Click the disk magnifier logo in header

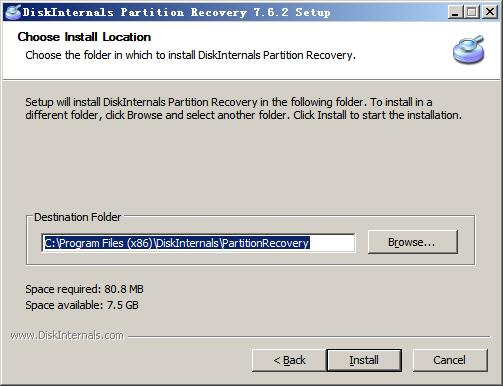coord(468,49)
